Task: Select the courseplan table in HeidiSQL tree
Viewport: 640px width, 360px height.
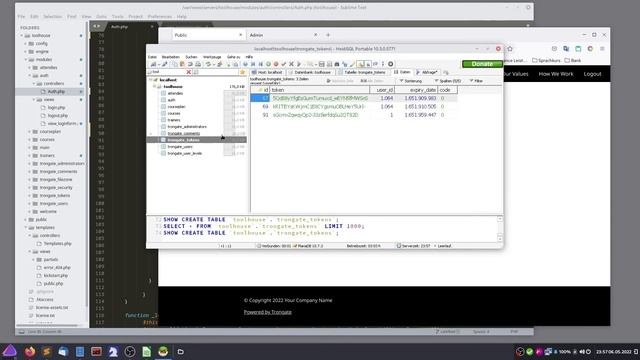Action: coord(176,107)
